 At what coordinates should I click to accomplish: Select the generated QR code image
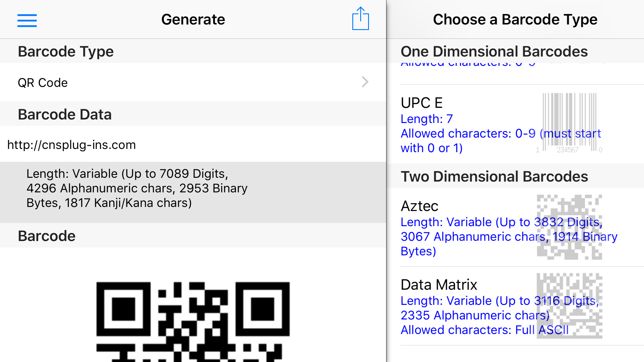point(193,322)
